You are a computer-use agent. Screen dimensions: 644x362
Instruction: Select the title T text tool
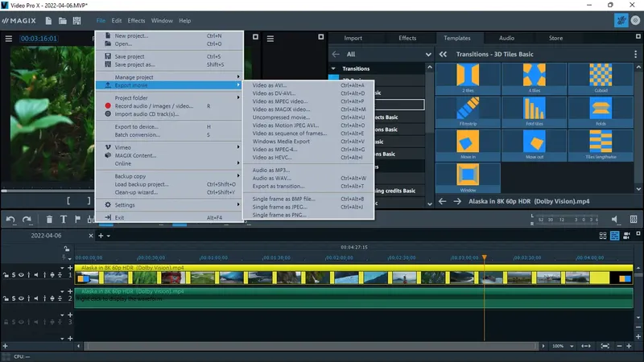[x=64, y=220]
